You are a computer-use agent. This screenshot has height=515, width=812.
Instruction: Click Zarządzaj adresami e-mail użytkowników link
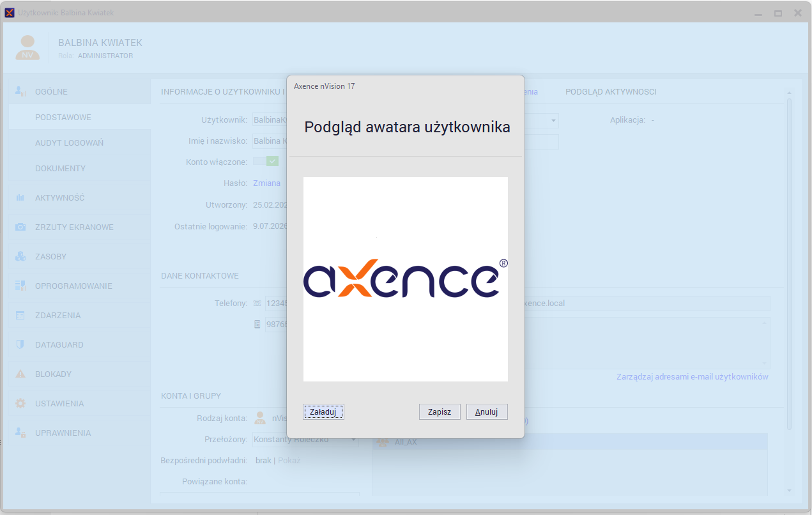click(x=693, y=377)
